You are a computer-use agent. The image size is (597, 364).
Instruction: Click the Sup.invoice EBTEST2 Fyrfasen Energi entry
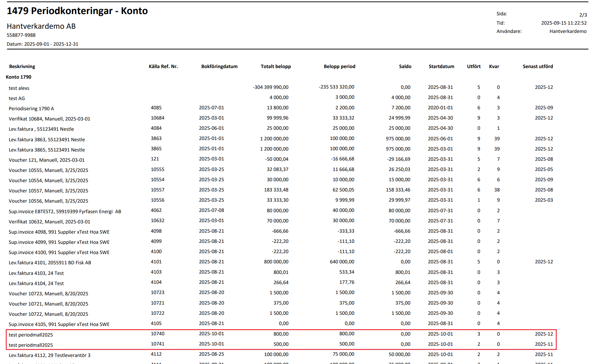point(65,212)
